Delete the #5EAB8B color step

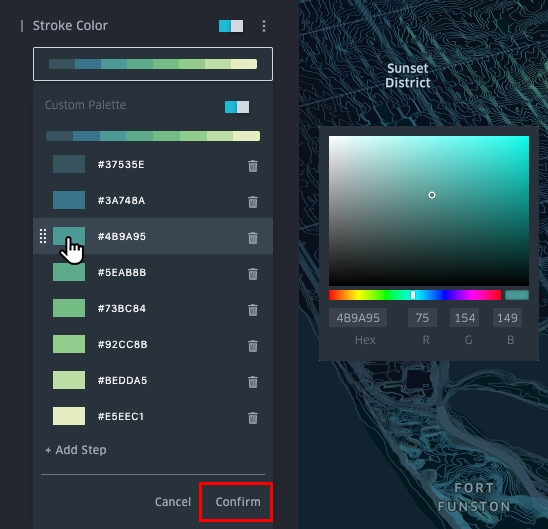253,274
